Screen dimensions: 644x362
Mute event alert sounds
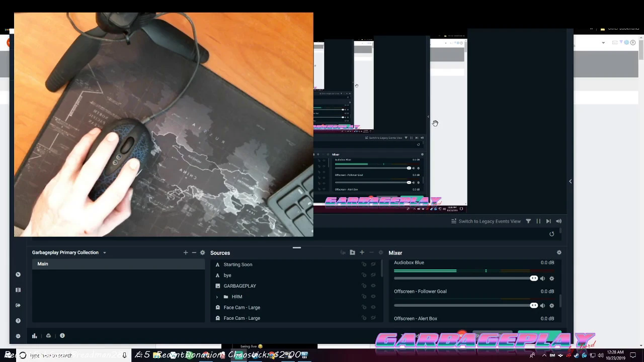tap(558, 221)
